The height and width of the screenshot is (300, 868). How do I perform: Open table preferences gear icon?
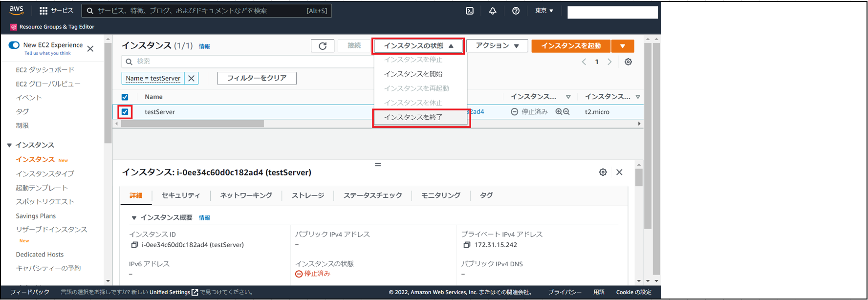(x=629, y=62)
